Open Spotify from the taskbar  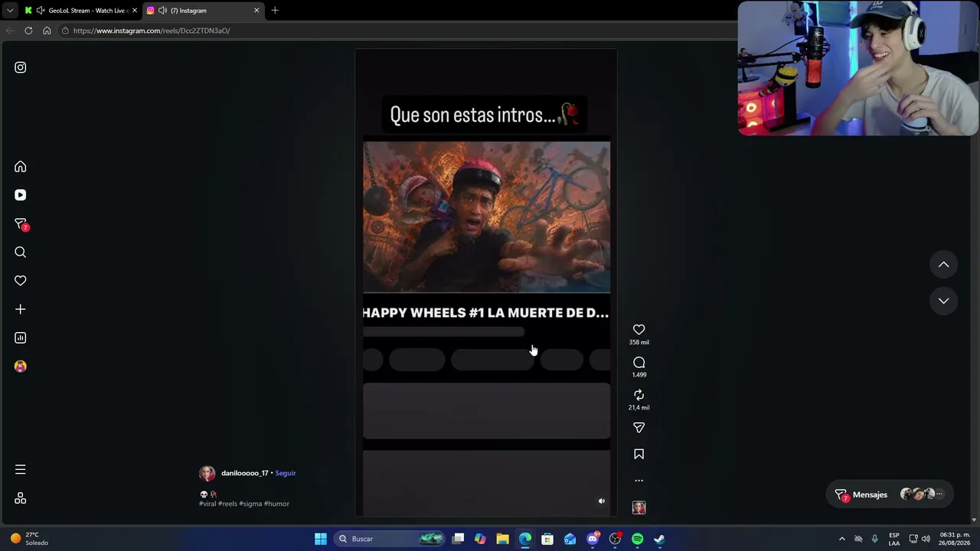pos(637,539)
